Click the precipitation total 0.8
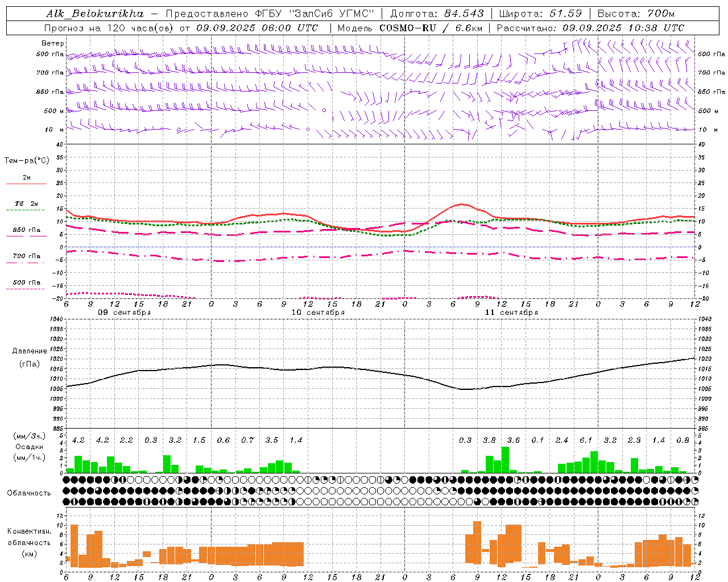The height and width of the screenshot is (582, 728). 682,440
